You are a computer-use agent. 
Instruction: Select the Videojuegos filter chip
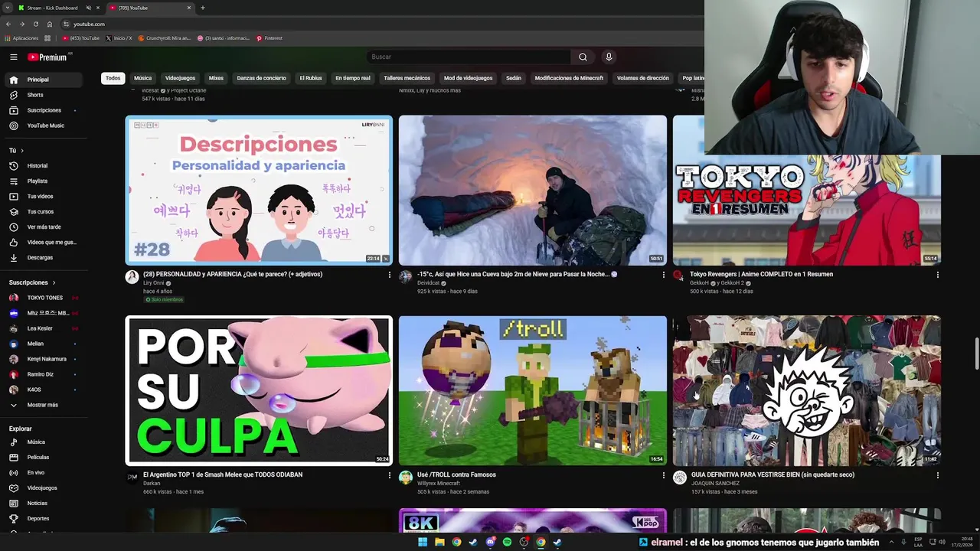pyautogui.click(x=181, y=78)
